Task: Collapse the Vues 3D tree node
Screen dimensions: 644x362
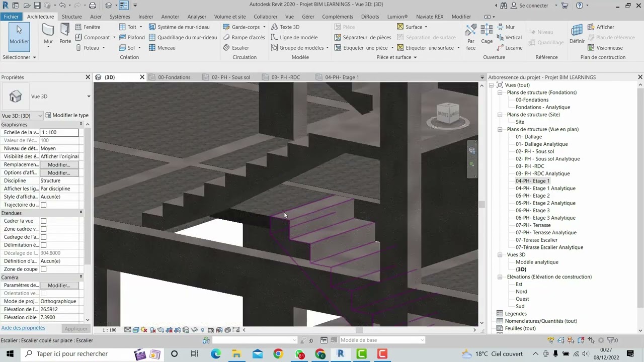Action: click(500, 254)
